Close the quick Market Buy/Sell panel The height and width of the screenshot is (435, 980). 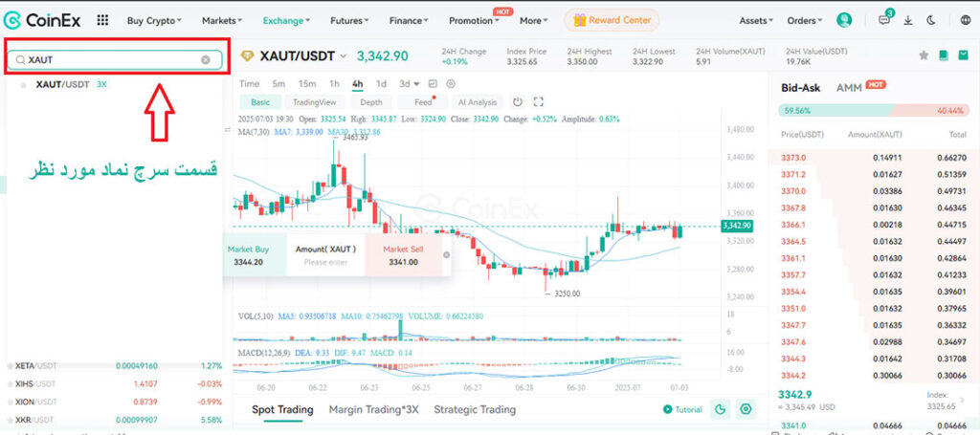click(x=446, y=254)
